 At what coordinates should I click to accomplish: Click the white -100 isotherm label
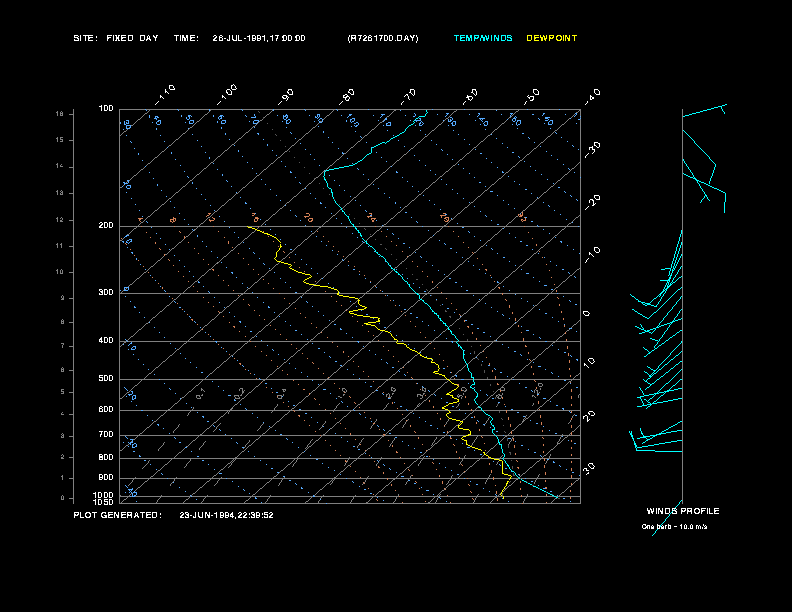pyautogui.click(x=227, y=94)
